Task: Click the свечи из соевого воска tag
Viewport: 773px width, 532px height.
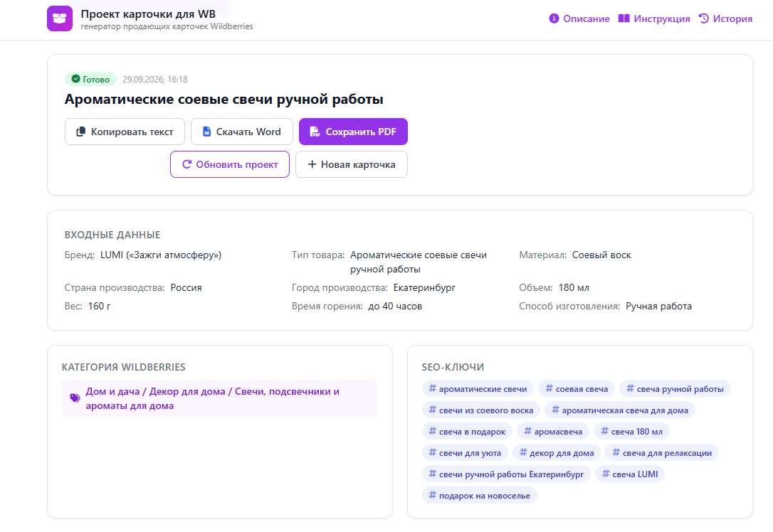Action: (480, 410)
